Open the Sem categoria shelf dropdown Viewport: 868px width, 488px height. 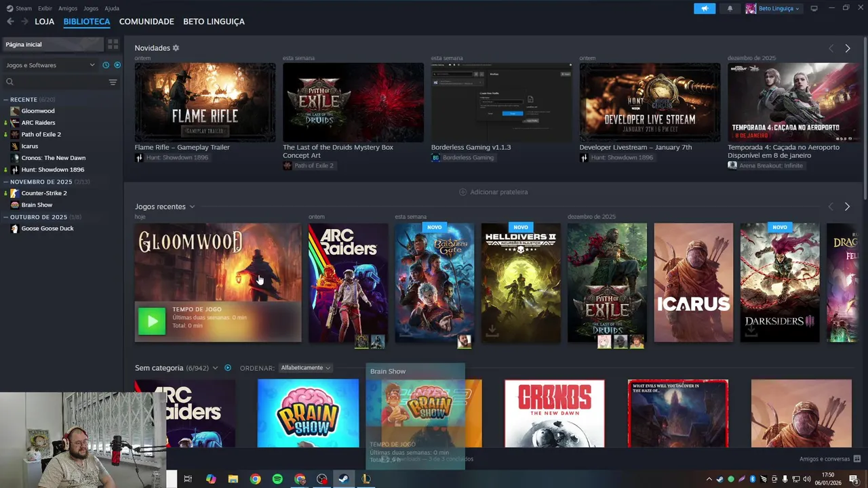pos(215,368)
